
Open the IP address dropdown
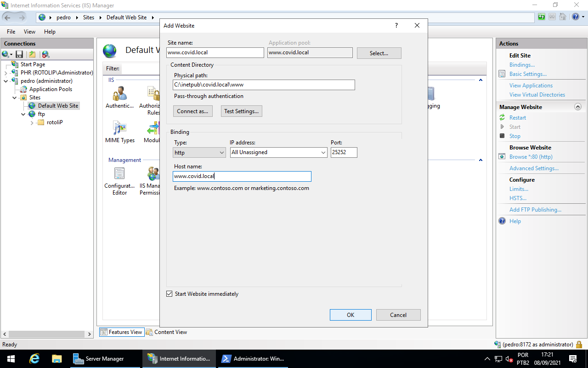322,152
